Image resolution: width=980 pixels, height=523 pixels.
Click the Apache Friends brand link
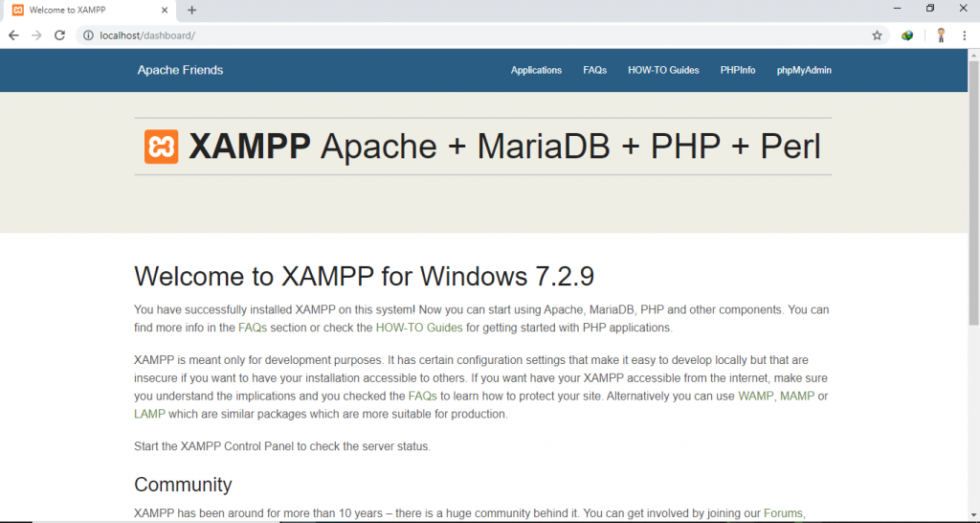pos(180,70)
